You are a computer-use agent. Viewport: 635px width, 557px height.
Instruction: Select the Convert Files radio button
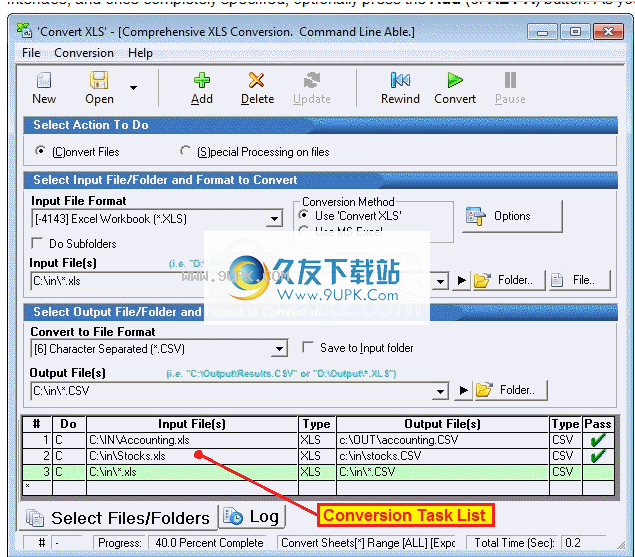pos(40,151)
